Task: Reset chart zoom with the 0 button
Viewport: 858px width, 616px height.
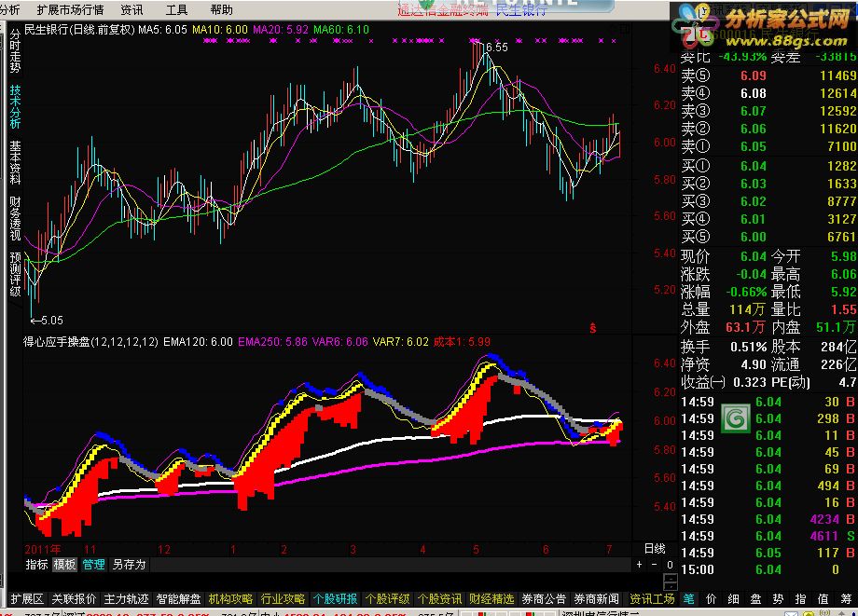Action: tap(670, 565)
